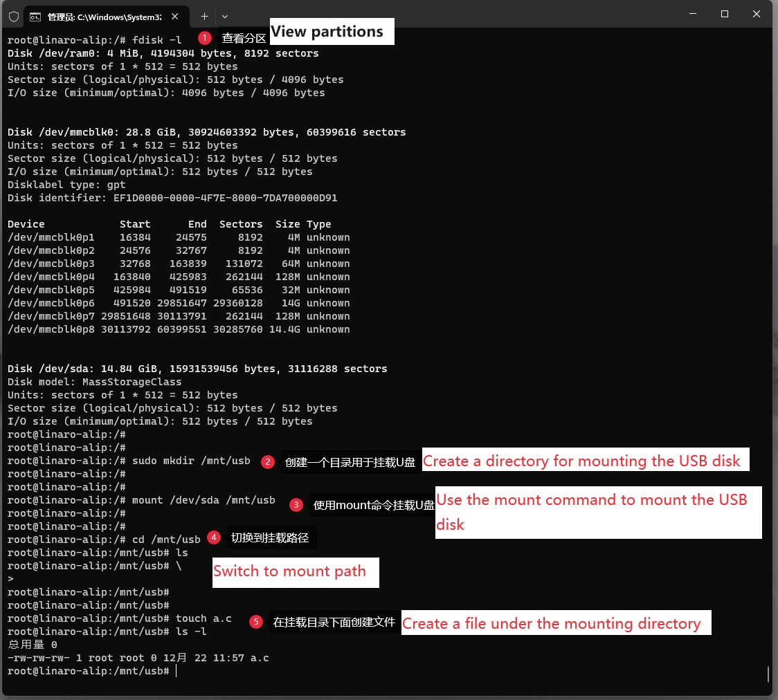Viewport: 778px width, 700px height.
Task: Click the administrator shield icon
Action: coord(13,15)
